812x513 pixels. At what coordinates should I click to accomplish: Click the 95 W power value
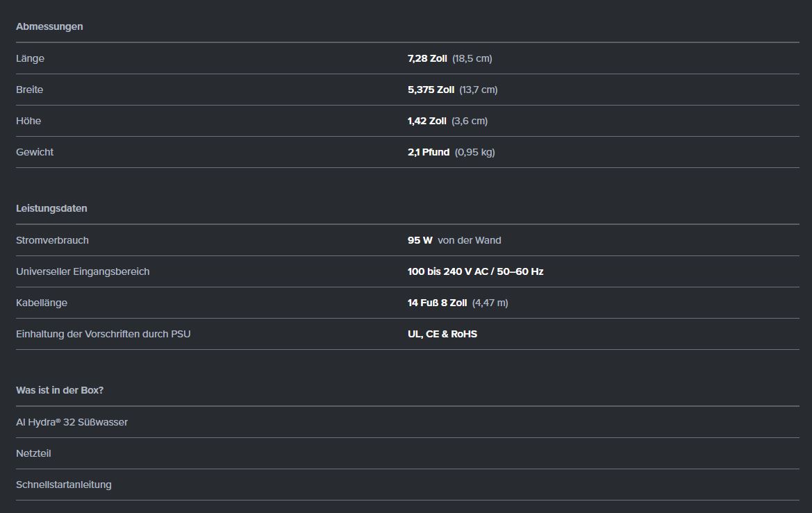[x=420, y=240]
